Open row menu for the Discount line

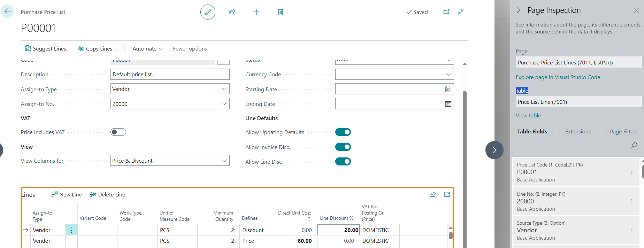71,230
